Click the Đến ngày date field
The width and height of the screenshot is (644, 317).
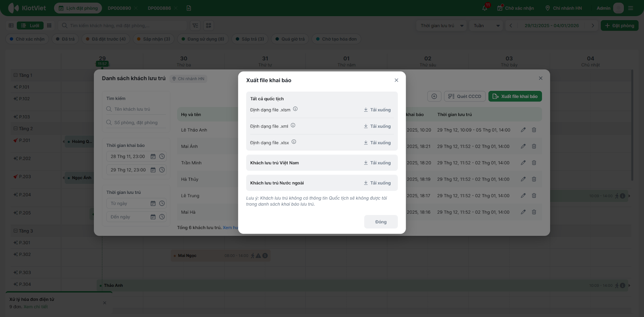point(136,217)
